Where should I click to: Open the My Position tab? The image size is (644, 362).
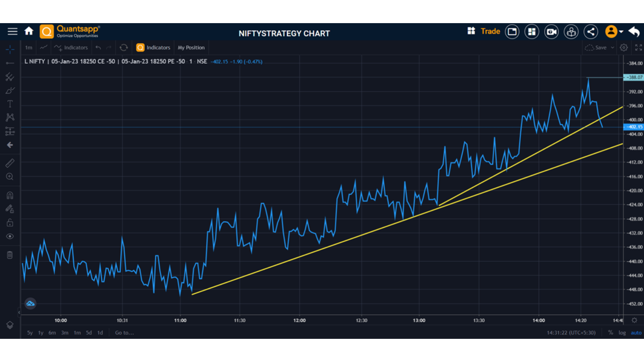pos(191,48)
